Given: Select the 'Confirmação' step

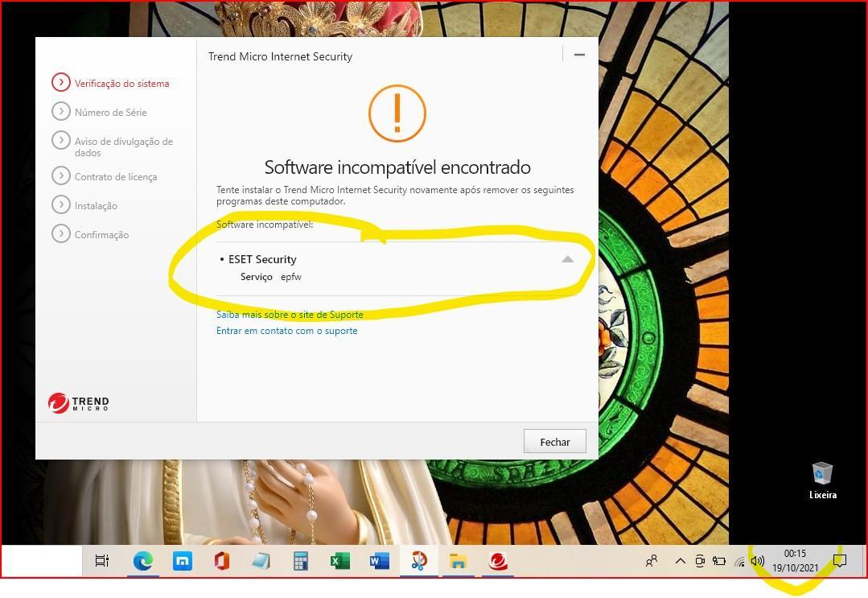Looking at the screenshot, I should click(x=101, y=235).
